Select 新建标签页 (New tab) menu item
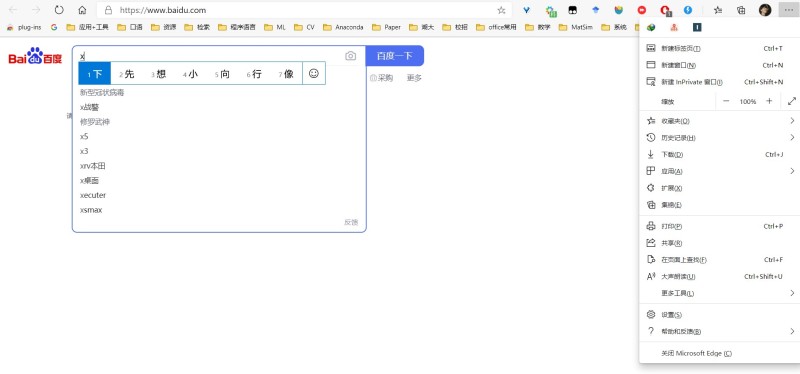800x374 pixels. point(719,48)
